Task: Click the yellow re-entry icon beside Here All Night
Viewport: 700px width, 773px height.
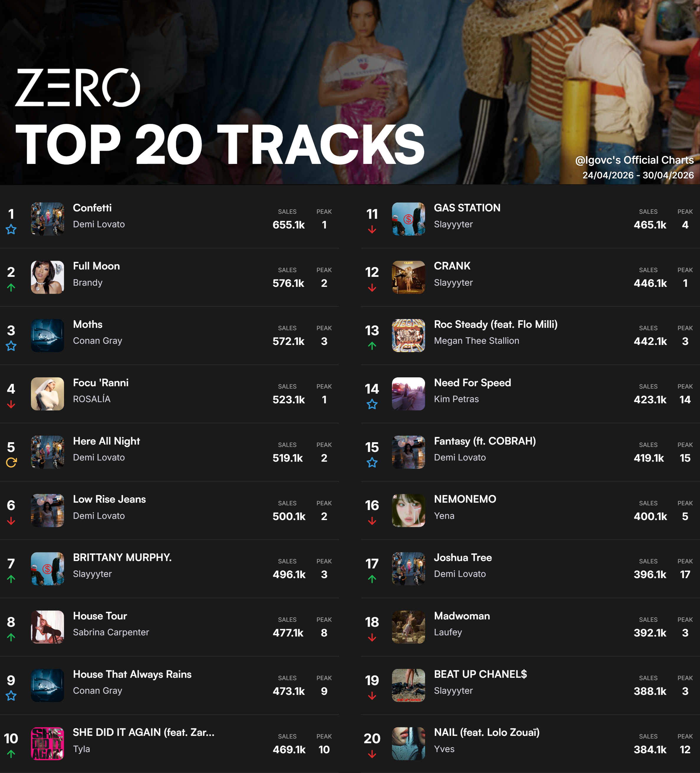Action: click(11, 463)
